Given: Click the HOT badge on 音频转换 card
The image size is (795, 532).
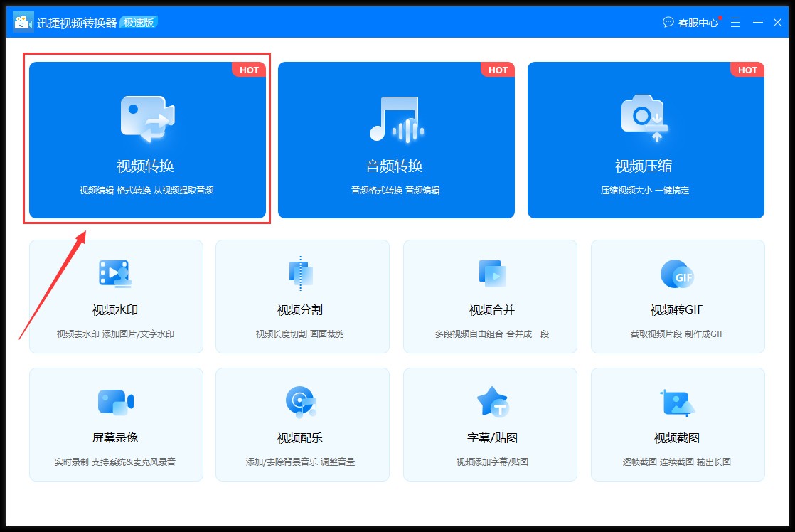Looking at the screenshot, I should coord(498,70).
